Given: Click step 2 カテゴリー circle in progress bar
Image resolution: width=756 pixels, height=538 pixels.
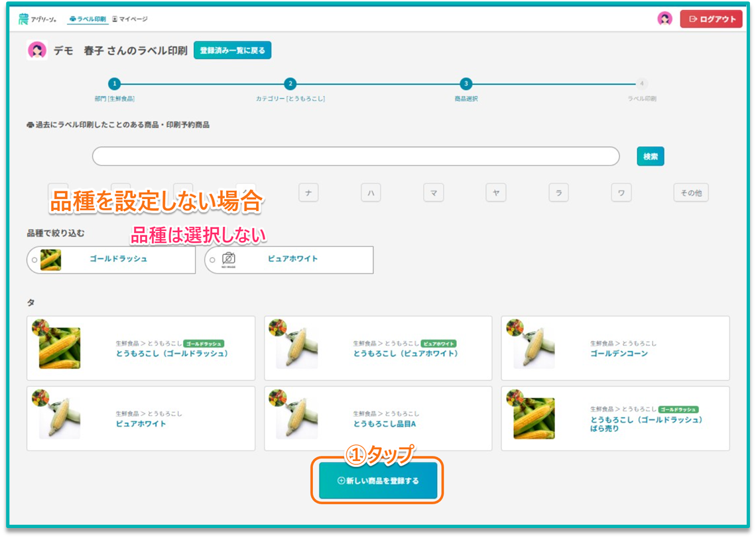Looking at the screenshot, I should point(290,84).
